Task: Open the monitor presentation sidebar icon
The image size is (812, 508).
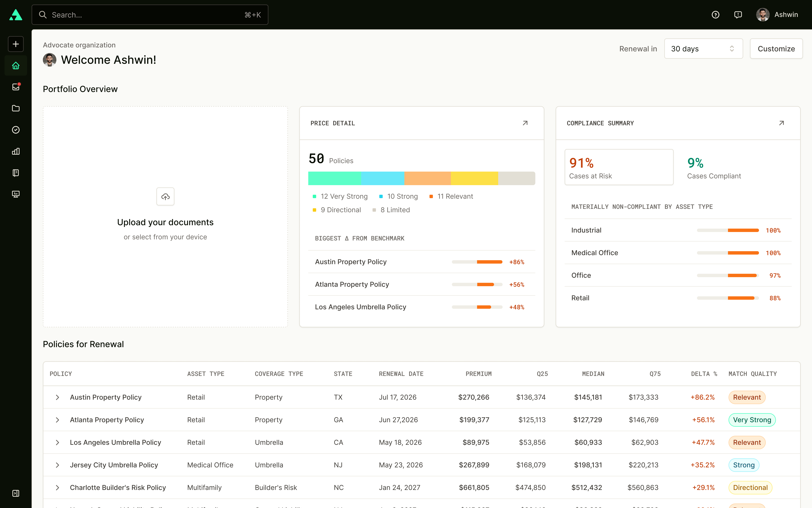Action: pyautogui.click(x=16, y=194)
